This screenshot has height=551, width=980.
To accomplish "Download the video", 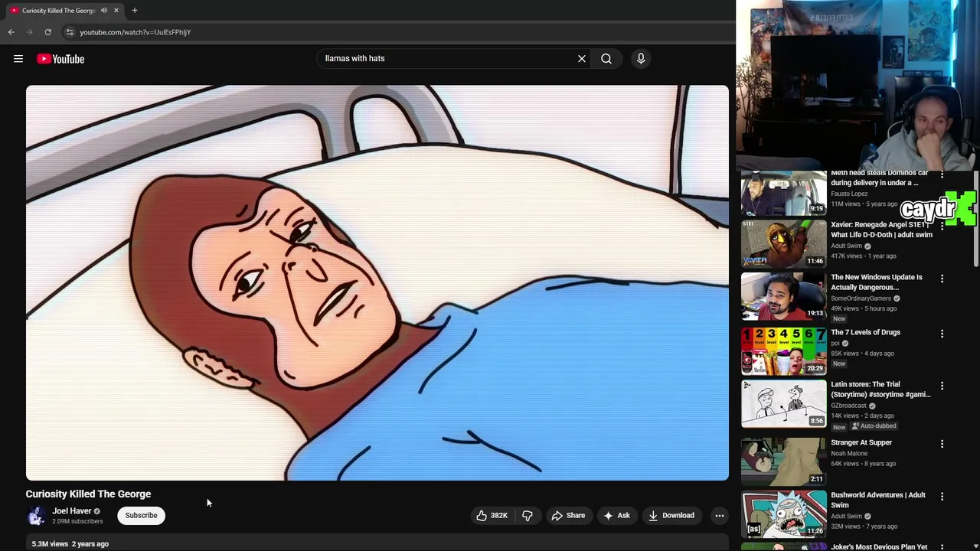I will pyautogui.click(x=671, y=515).
